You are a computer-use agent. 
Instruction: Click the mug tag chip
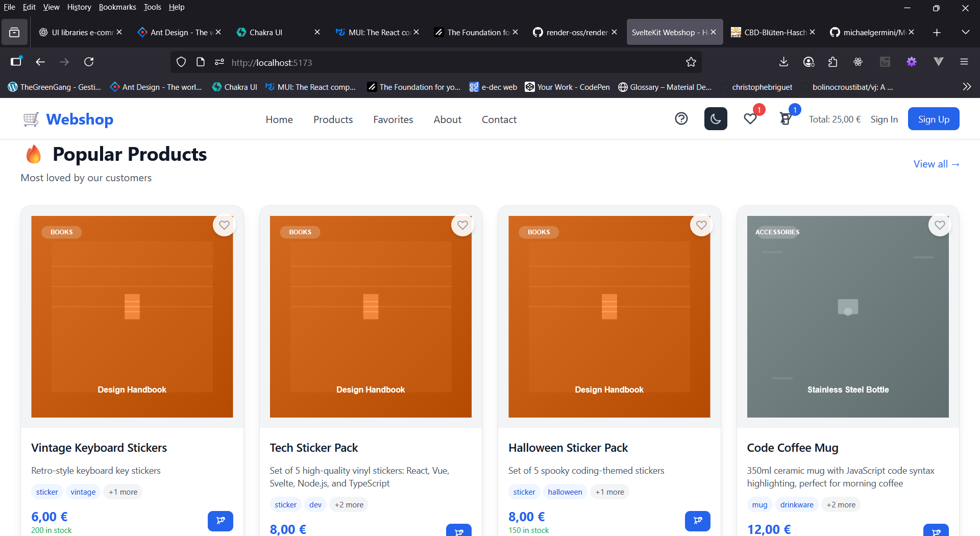tap(759, 505)
